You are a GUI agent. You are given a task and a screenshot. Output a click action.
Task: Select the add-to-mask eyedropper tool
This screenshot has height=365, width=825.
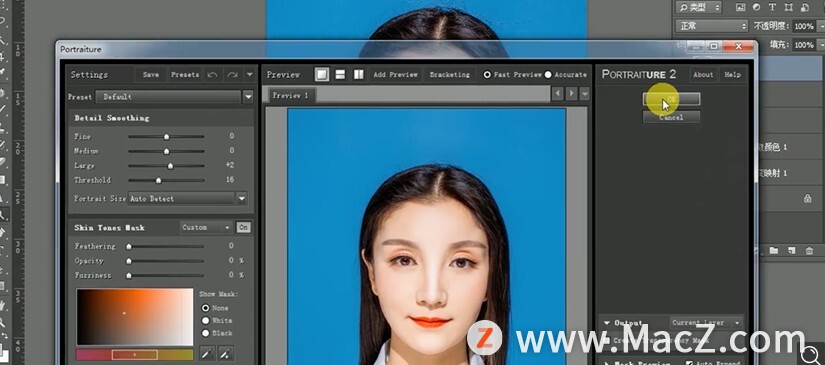click(226, 353)
